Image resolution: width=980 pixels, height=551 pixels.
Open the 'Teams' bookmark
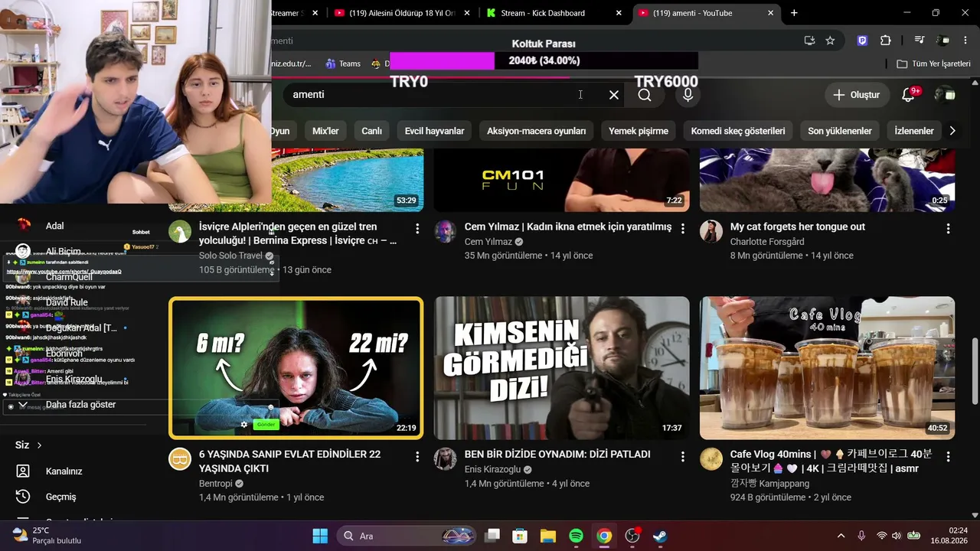click(343, 64)
